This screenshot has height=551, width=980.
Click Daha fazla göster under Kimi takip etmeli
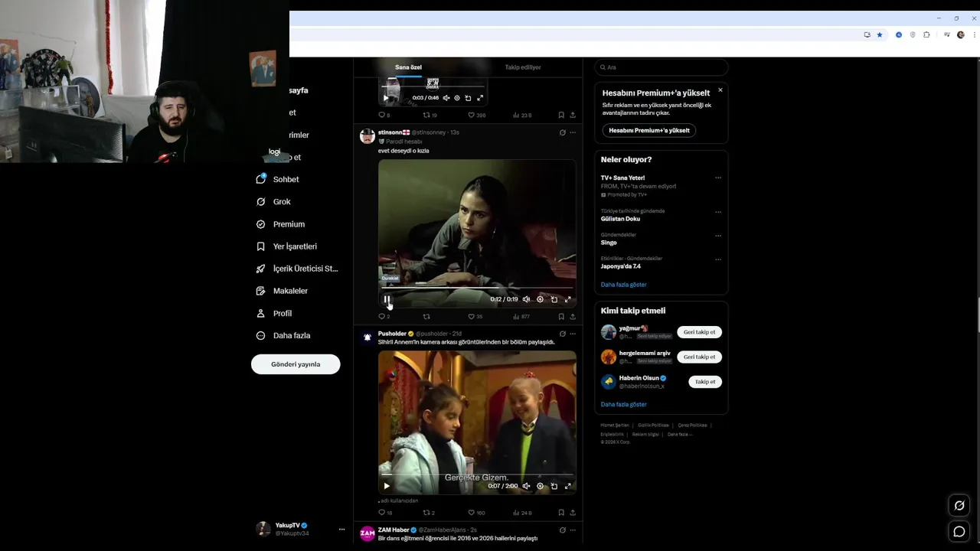(x=624, y=404)
